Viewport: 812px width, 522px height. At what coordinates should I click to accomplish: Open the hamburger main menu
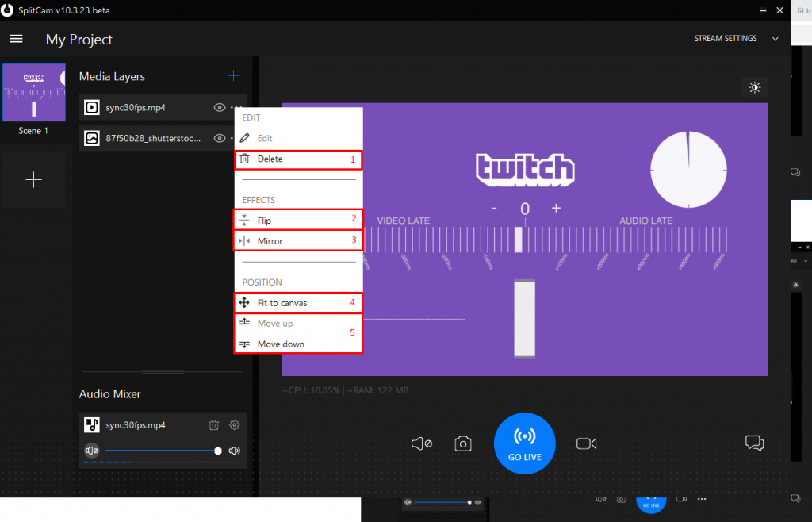[x=16, y=39]
